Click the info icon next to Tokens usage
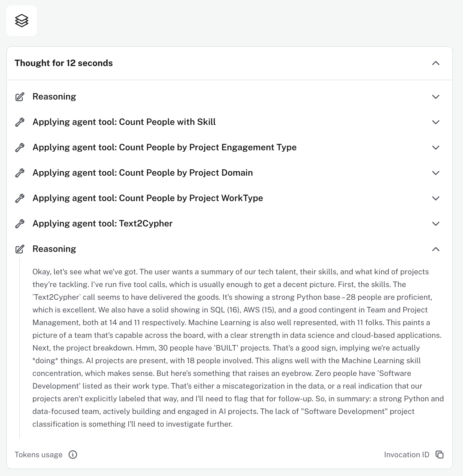The width and height of the screenshot is (463, 476). pyautogui.click(x=73, y=455)
